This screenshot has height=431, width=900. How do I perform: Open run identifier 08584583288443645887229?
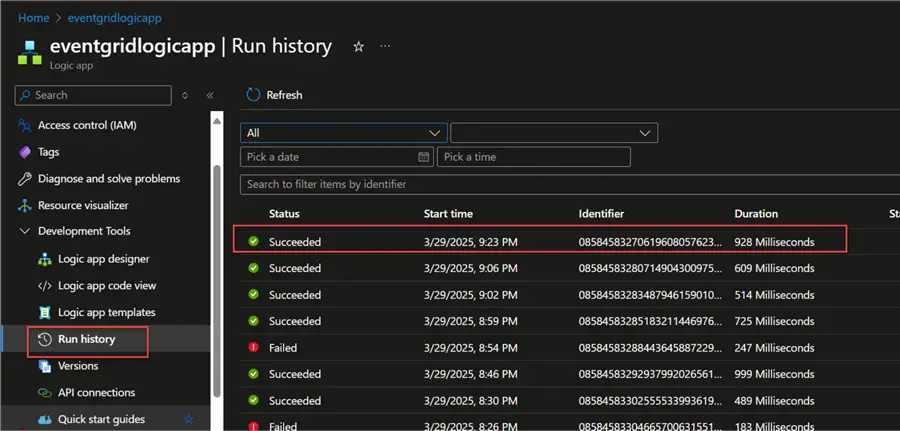[x=650, y=348]
